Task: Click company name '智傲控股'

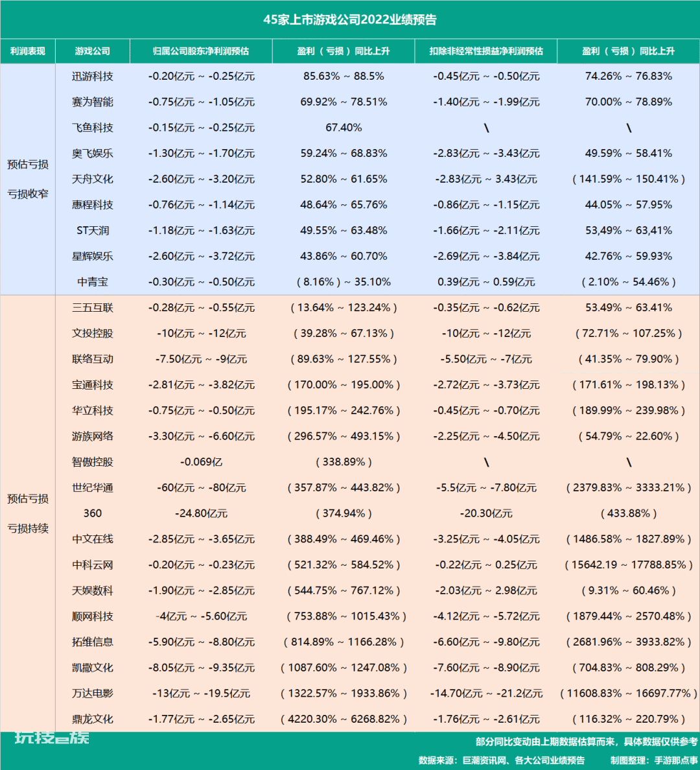Action: [x=92, y=462]
